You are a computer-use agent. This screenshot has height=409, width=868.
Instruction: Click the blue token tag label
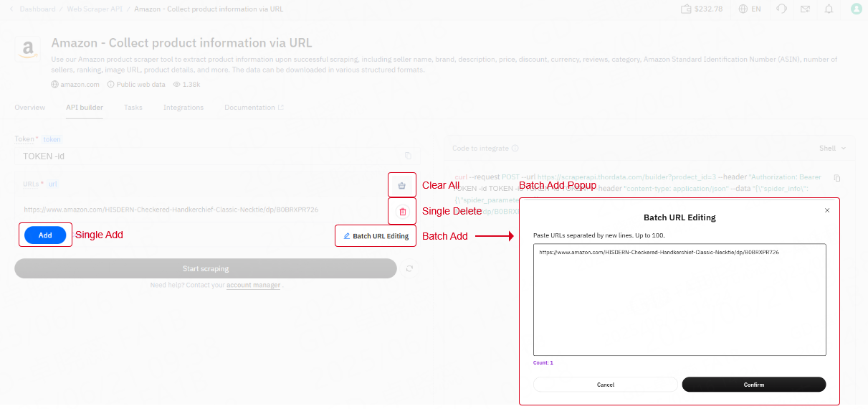click(x=52, y=139)
